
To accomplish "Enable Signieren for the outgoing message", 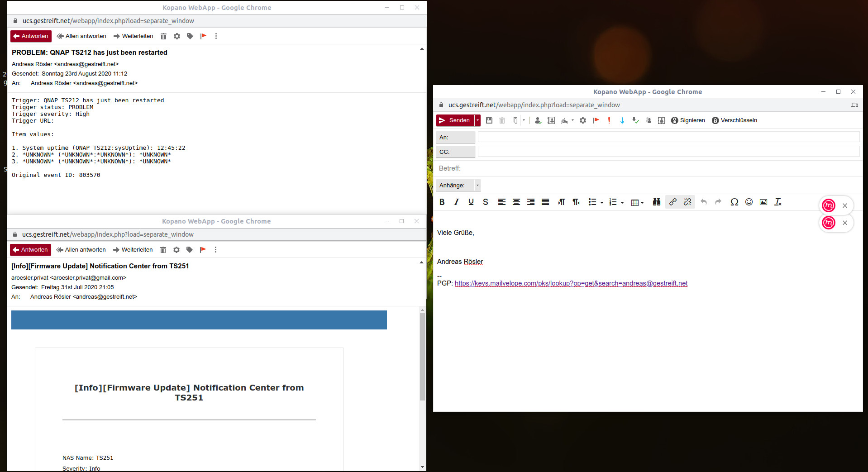I will pyautogui.click(x=688, y=120).
